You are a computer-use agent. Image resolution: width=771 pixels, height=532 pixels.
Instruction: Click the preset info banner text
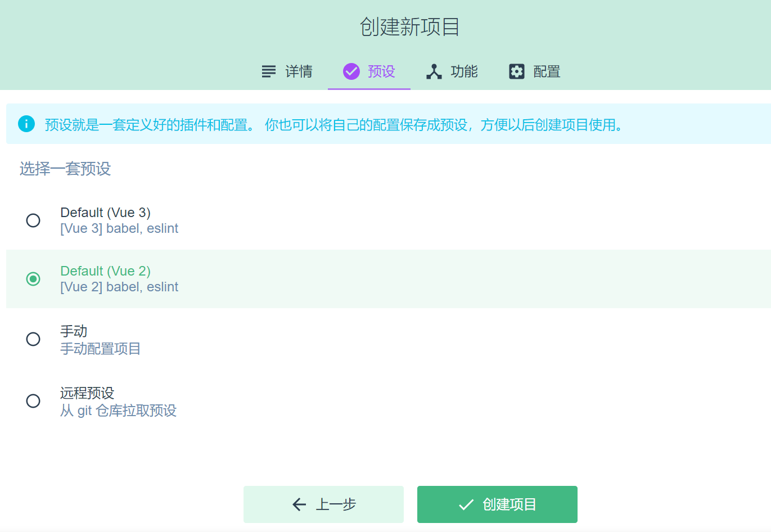(335, 124)
